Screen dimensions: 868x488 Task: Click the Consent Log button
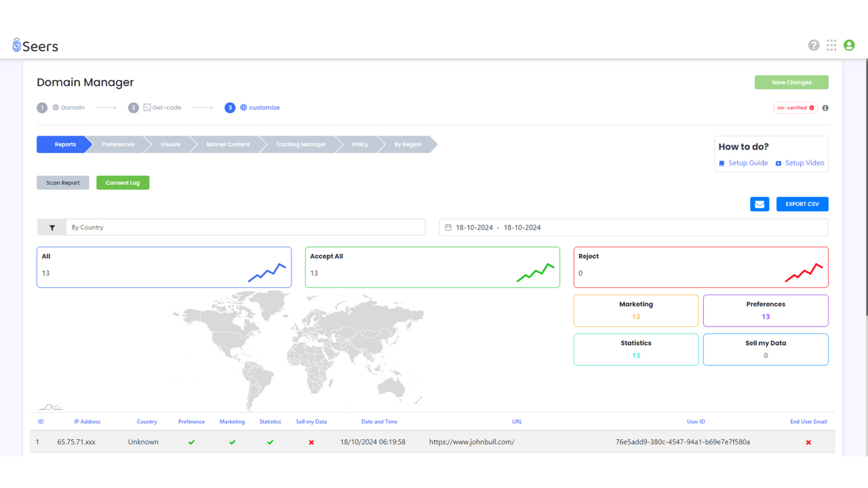click(123, 183)
